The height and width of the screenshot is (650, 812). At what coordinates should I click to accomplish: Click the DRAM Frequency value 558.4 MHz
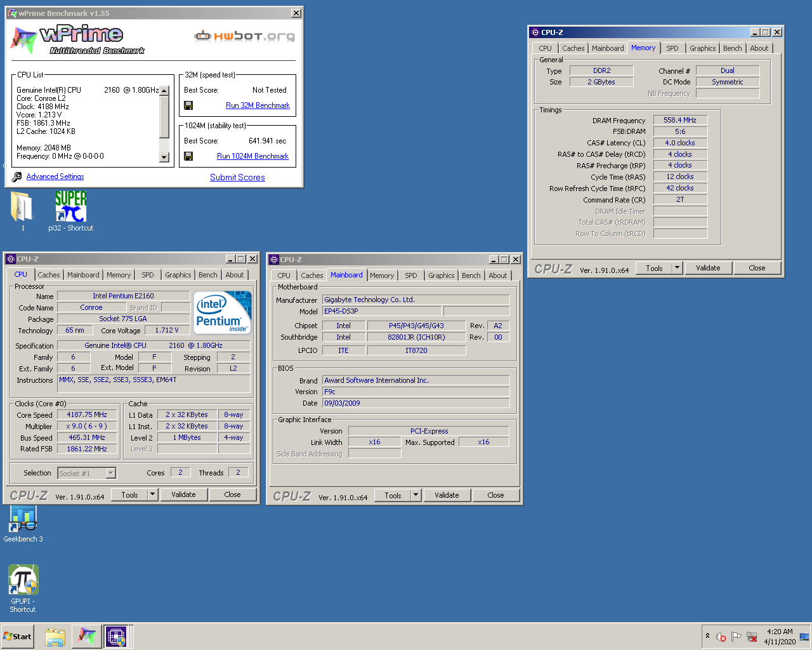pyautogui.click(x=680, y=120)
